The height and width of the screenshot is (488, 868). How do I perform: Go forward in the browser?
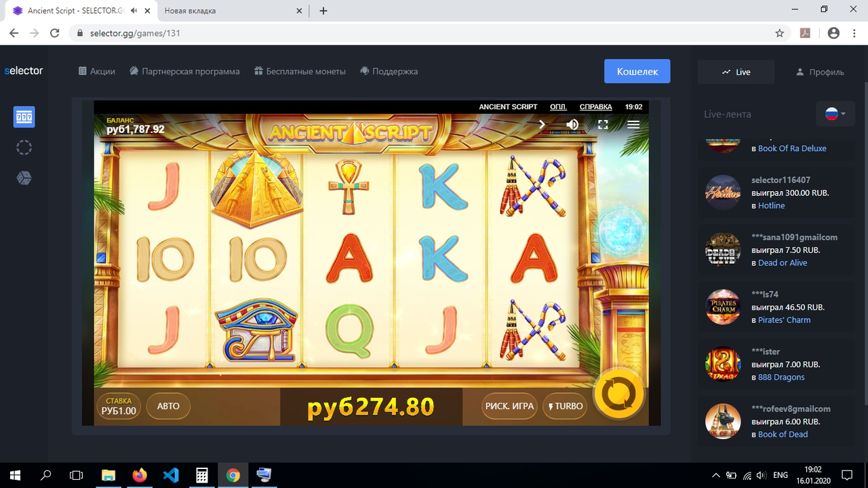pyautogui.click(x=35, y=33)
